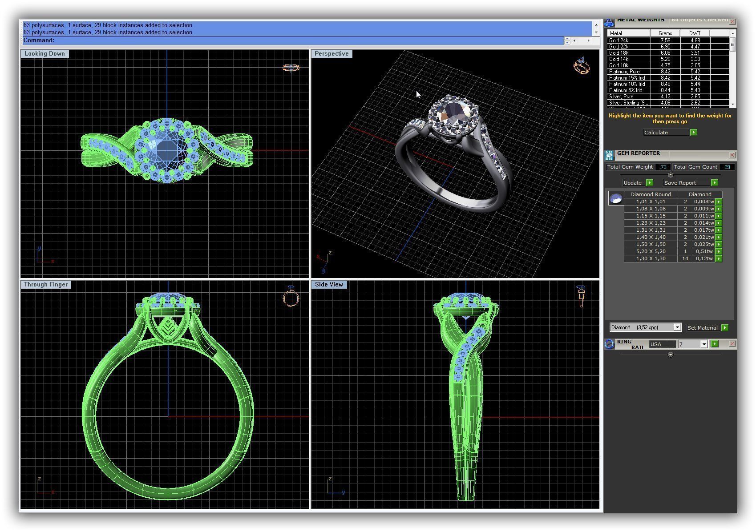Click the Set Material button
This screenshot has width=756, height=532.
(x=707, y=328)
